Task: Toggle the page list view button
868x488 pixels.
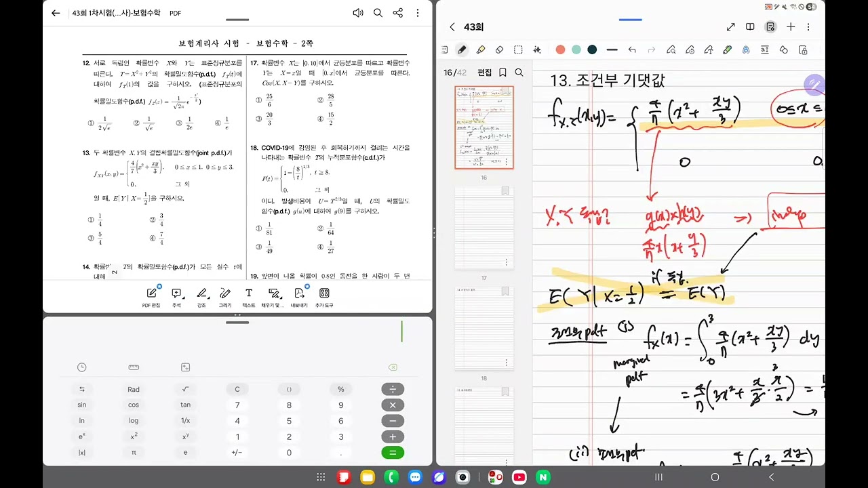Action: (770, 27)
